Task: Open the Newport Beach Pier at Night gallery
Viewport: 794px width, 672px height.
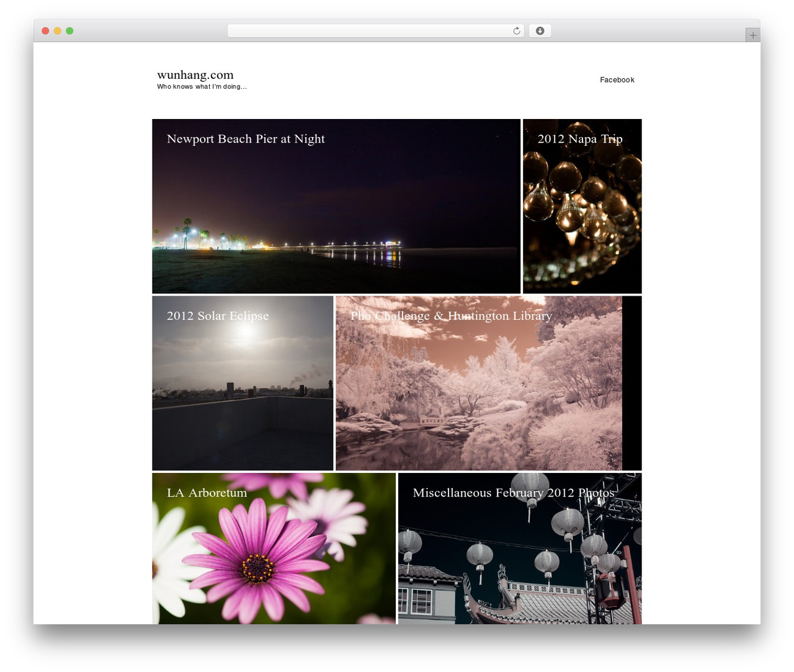Action: point(336,206)
